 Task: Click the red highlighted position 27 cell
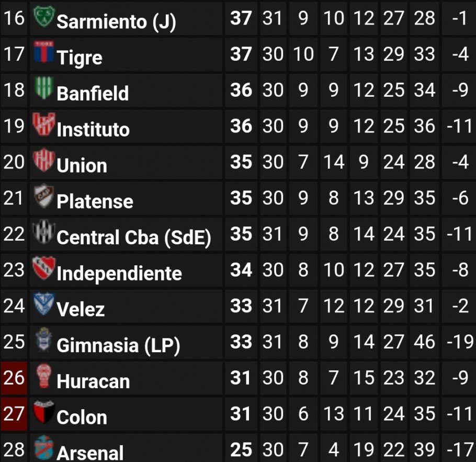(14, 414)
